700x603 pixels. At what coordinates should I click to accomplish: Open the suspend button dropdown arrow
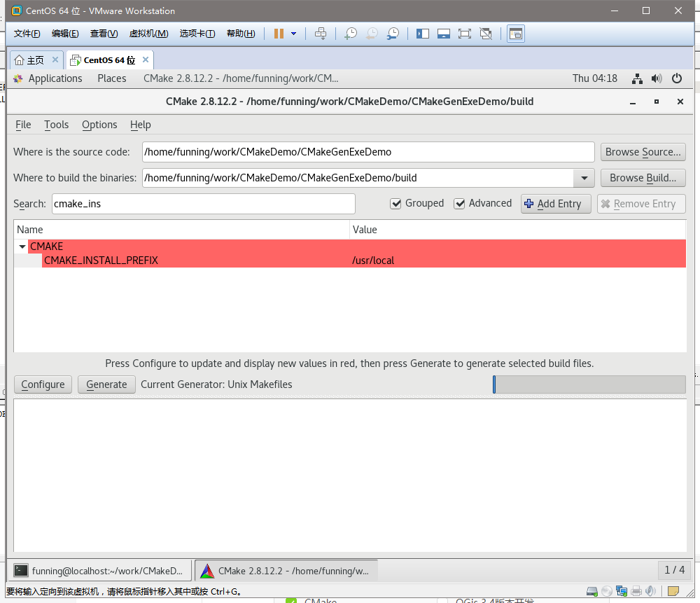point(293,33)
